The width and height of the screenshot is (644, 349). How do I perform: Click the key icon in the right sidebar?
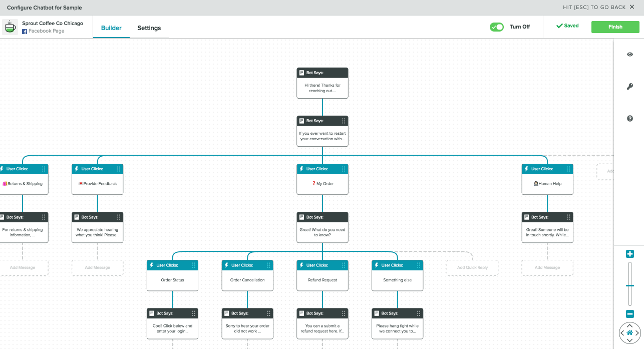click(629, 86)
